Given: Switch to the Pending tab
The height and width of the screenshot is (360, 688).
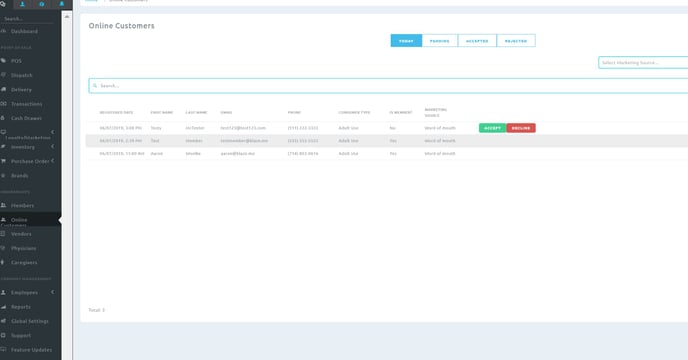Looking at the screenshot, I should click(x=440, y=41).
